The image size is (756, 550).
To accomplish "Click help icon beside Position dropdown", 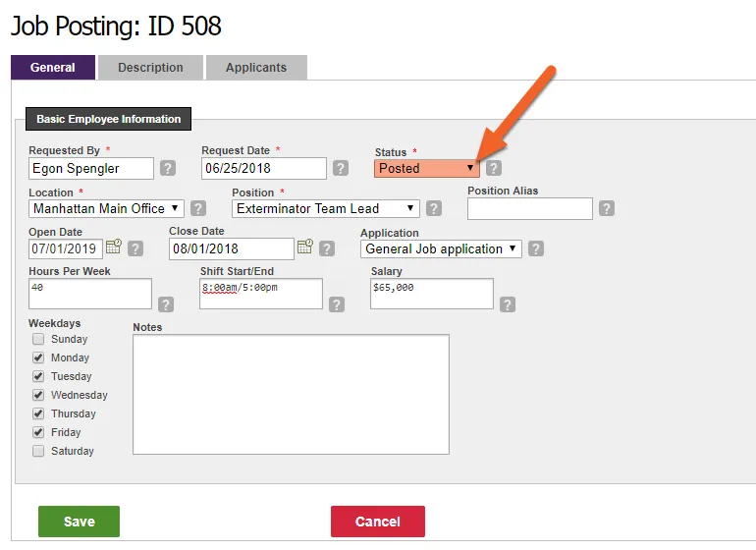I will pyautogui.click(x=434, y=208).
